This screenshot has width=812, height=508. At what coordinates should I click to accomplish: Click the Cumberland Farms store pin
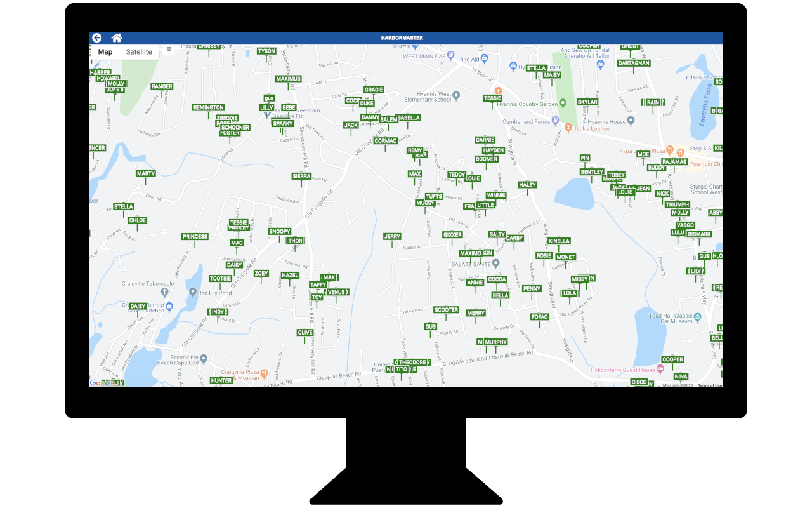point(556,121)
